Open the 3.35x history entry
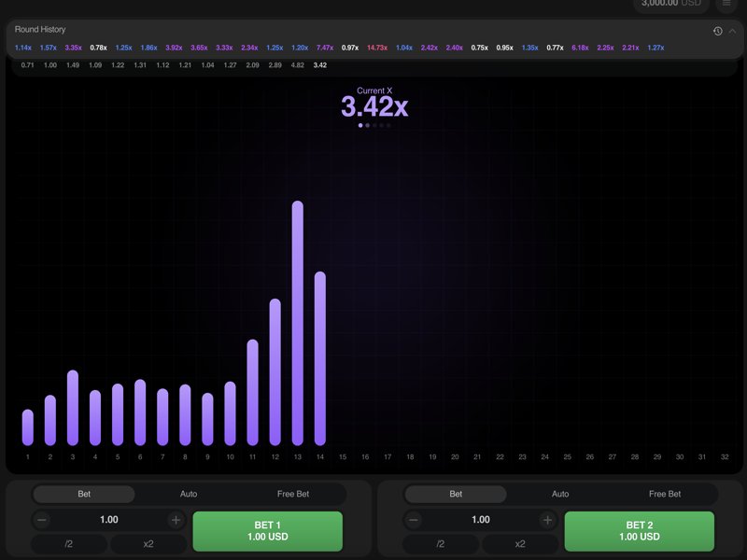The height and width of the screenshot is (560, 747). click(74, 48)
